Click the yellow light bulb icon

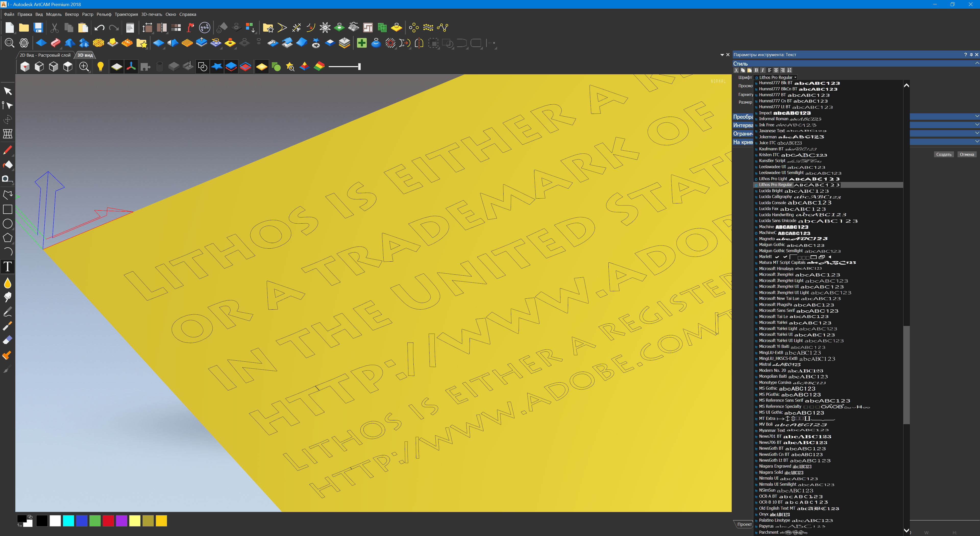coord(101,67)
